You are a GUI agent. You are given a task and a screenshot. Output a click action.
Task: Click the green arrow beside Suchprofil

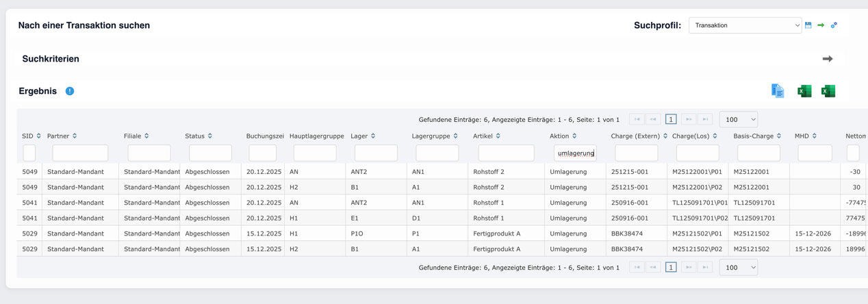pyautogui.click(x=821, y=25)
